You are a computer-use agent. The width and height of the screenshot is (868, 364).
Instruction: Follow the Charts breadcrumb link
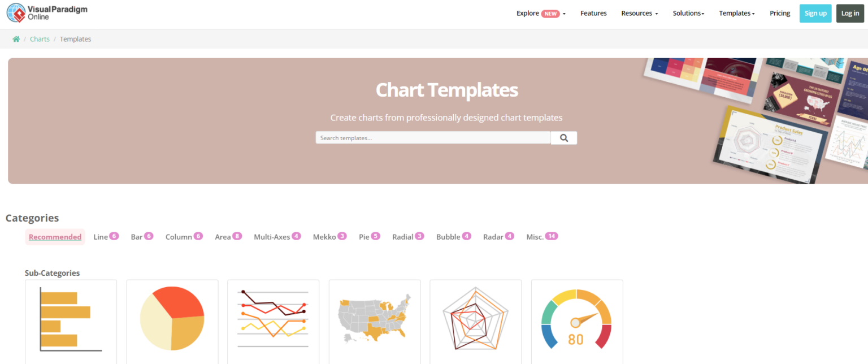click(x=40, y=38)
